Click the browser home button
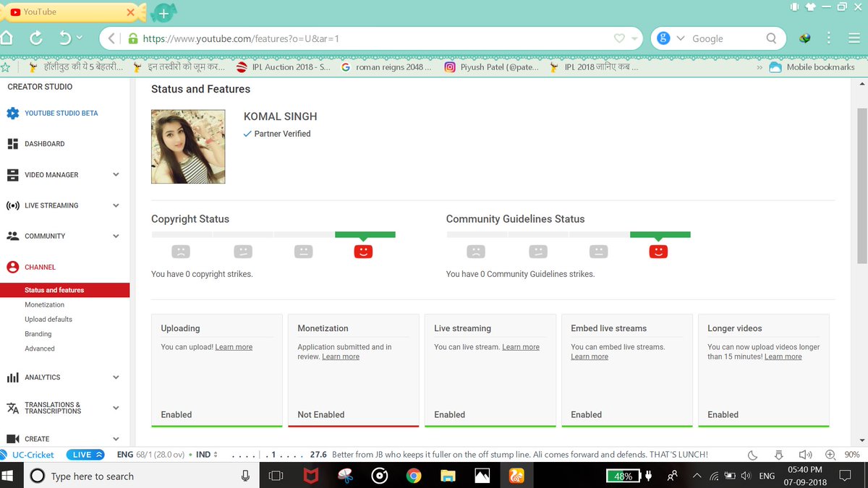This screenshot has width=868, height=488. 7,38
